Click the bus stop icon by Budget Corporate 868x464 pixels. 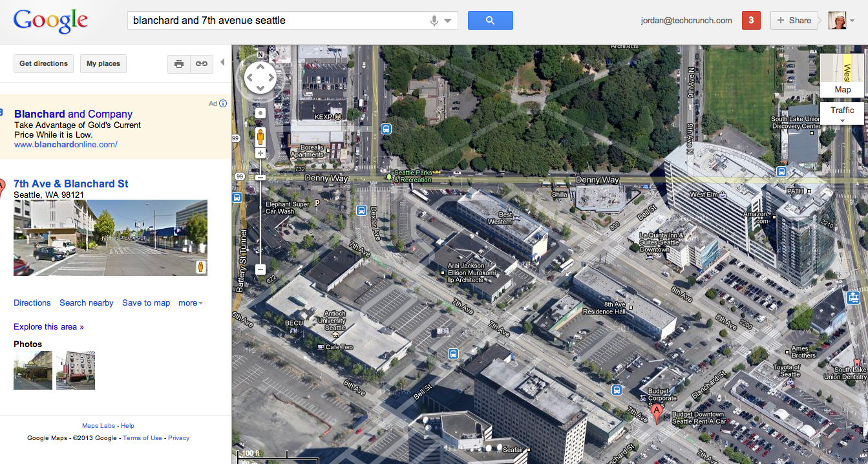(617, 390)
